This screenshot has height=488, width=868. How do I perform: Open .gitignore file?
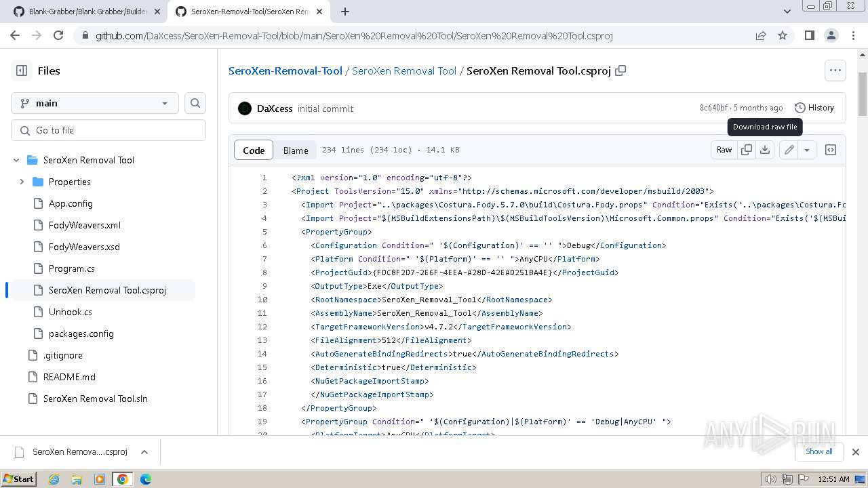63,355
